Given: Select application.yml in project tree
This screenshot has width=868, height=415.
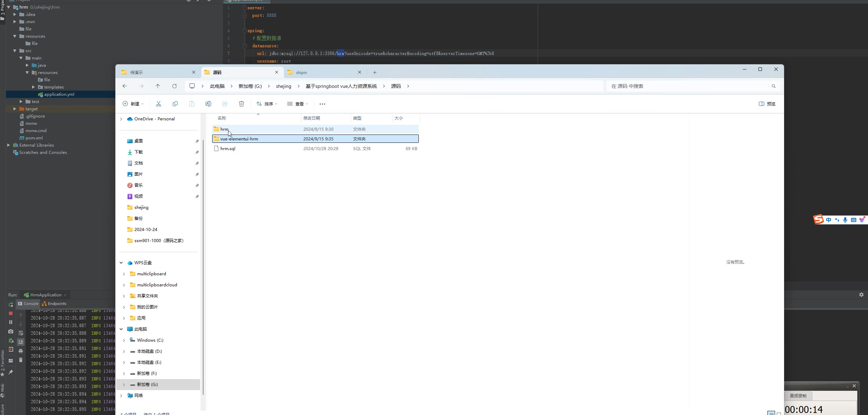Looking at the screenshot, I should 59,94.
